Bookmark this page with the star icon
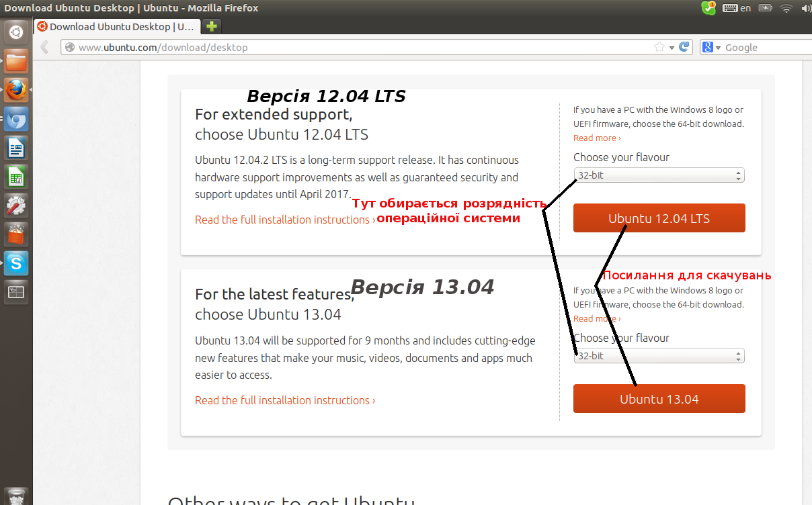 pos(659,47)
